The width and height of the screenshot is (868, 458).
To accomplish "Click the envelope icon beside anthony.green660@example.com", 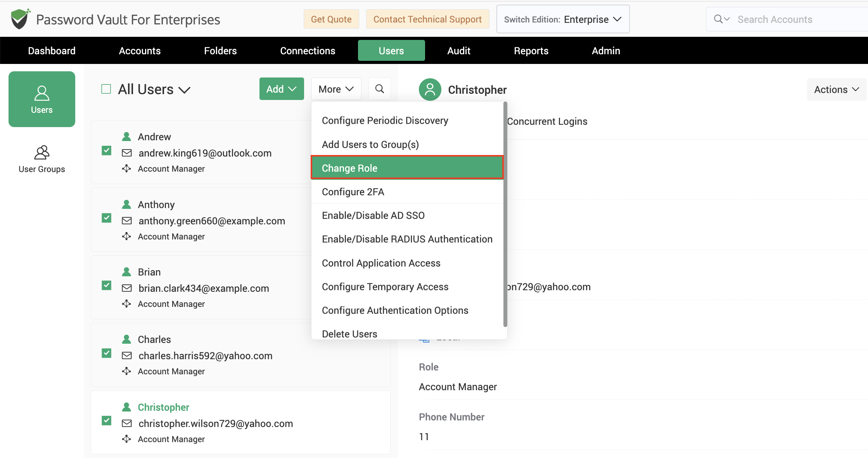I will pos(127,221).
